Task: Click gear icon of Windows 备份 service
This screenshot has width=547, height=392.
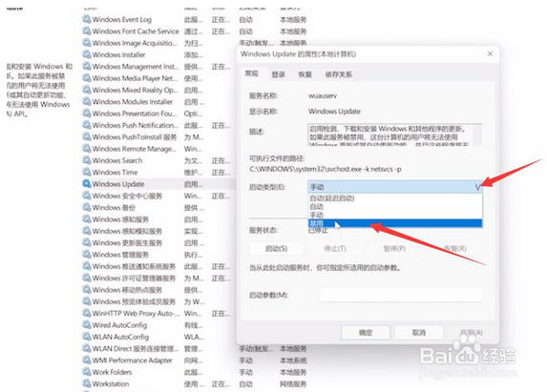Action: [87, 207]
